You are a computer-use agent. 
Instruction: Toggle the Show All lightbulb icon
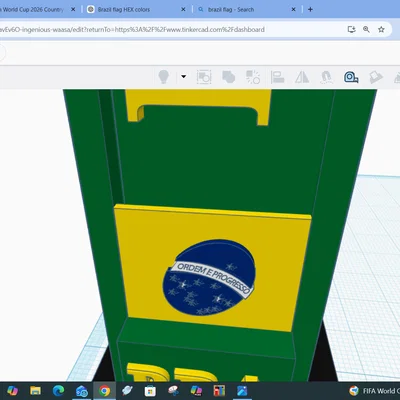(163, 77)
